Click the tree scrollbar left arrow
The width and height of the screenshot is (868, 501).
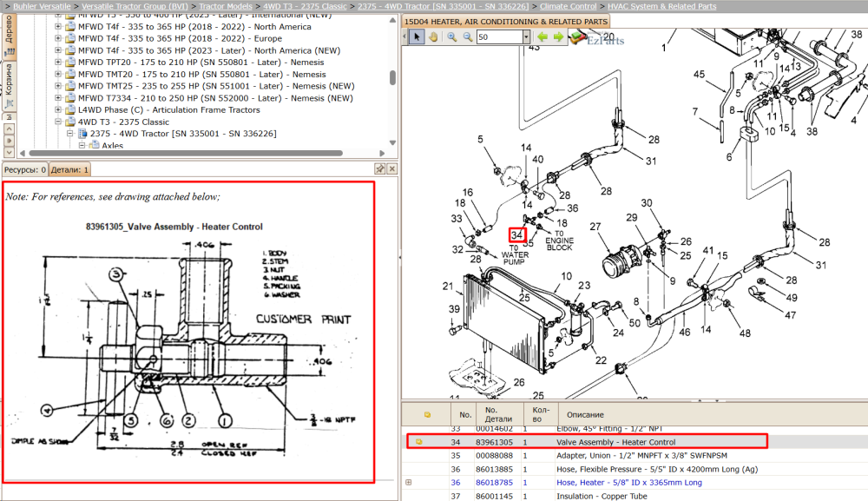tap(23, 153)
